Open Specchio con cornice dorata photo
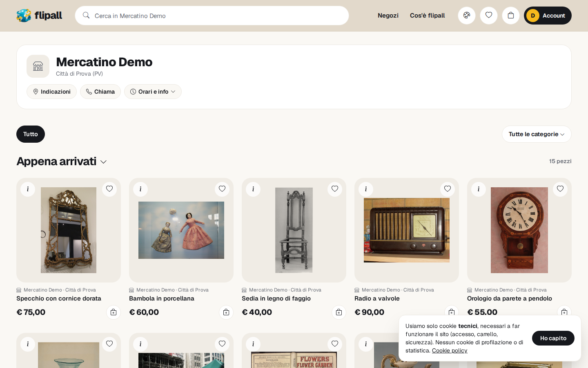The image size is (588, 368). (69, 230)
